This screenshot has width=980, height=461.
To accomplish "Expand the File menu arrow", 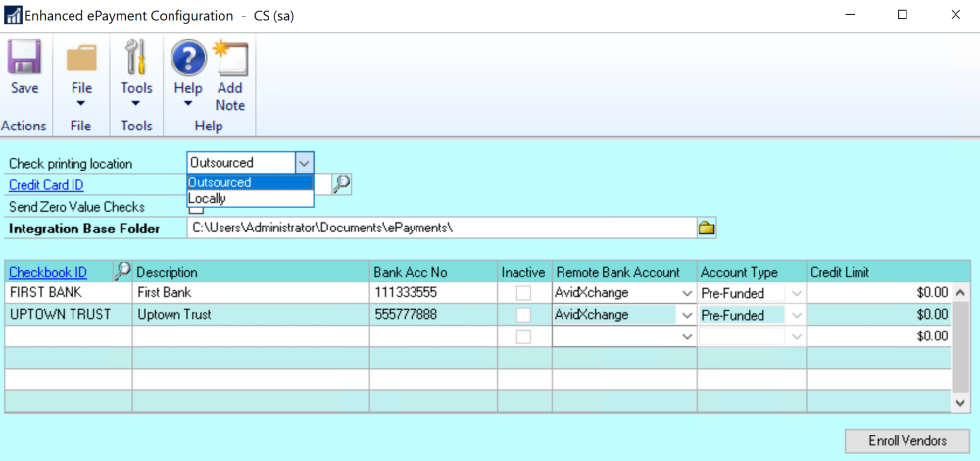I will click(81, 104).
